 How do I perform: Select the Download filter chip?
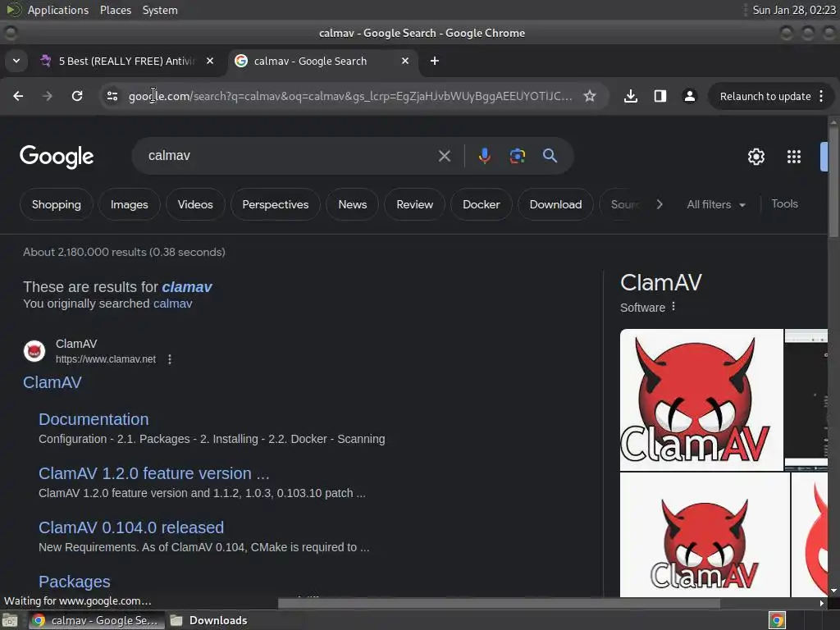tap(555, 204)
